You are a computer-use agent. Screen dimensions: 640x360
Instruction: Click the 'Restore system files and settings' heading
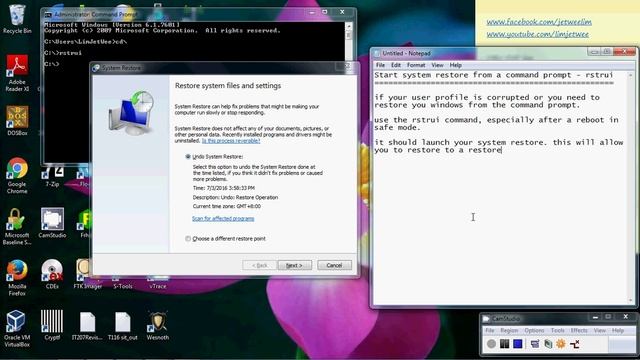(228, 86)
